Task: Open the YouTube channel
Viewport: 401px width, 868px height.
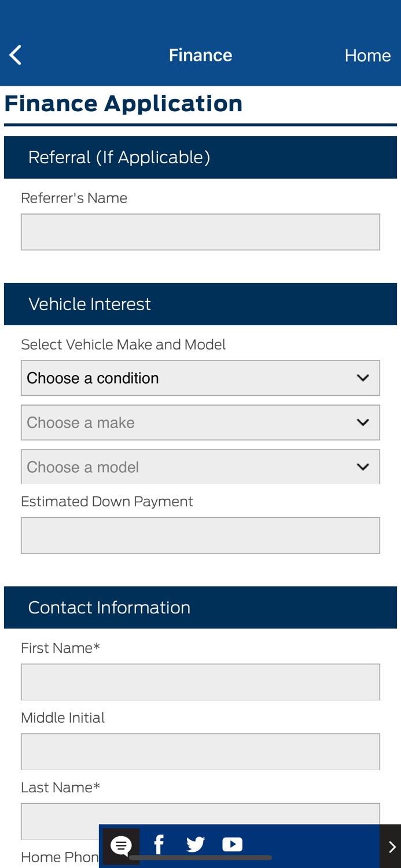Action: 233,845
